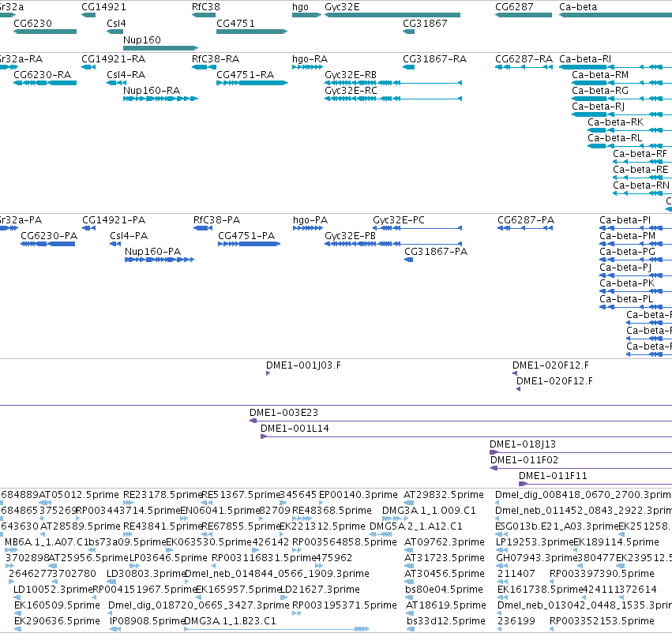Select EST bs80e04.5prime
The height and width of the screenshot is (633, 672).
(x=444, y=590)
